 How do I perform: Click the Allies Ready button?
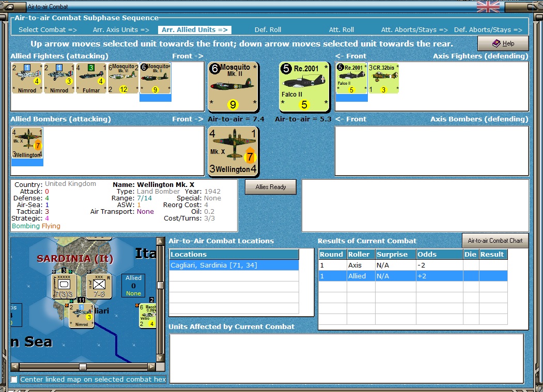tap(271, 187)
